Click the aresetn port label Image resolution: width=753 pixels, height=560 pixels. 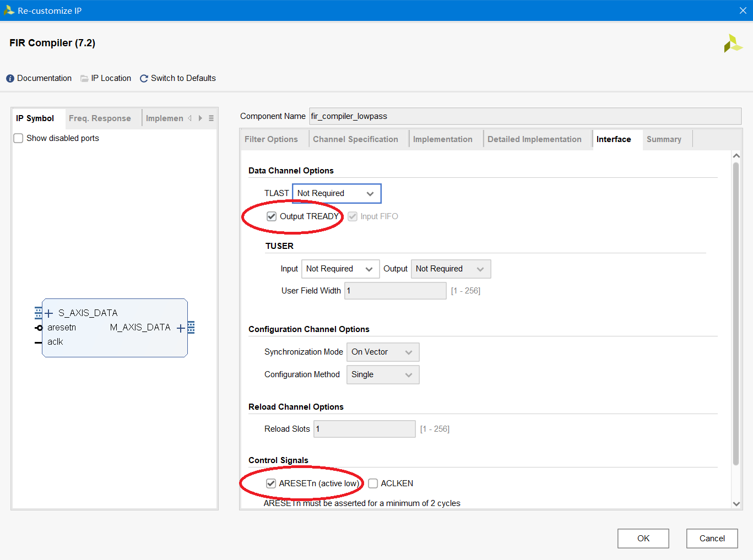[62, 328]
